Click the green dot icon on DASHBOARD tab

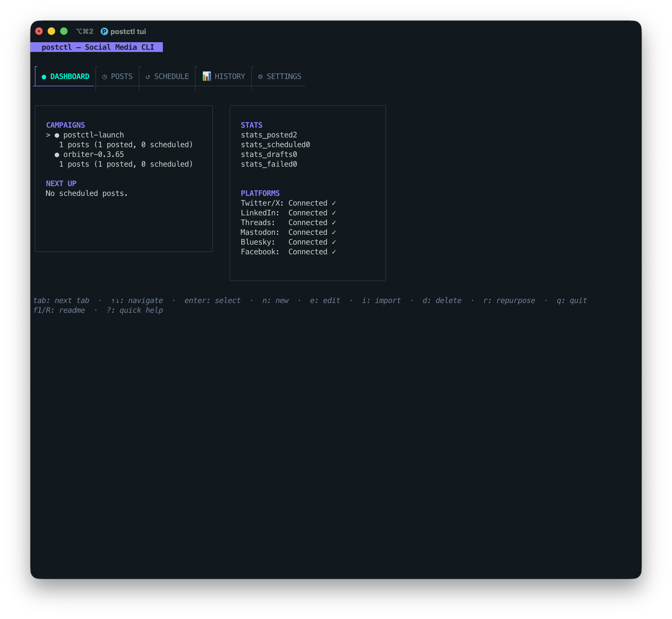(44, 77)
